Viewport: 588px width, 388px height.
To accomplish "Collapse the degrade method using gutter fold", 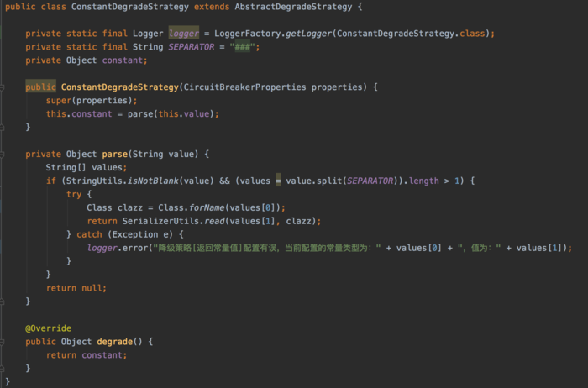I will 2,342.
